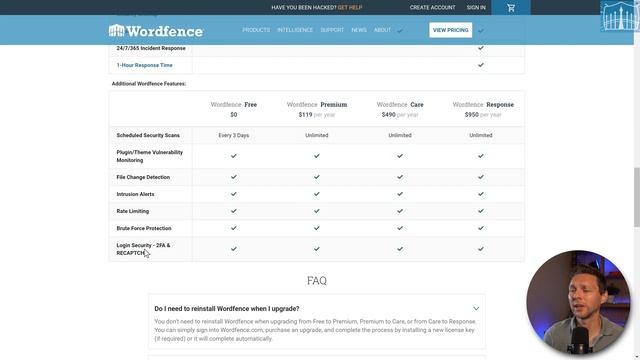
Task: Open the Products menu
Action: 256,30
